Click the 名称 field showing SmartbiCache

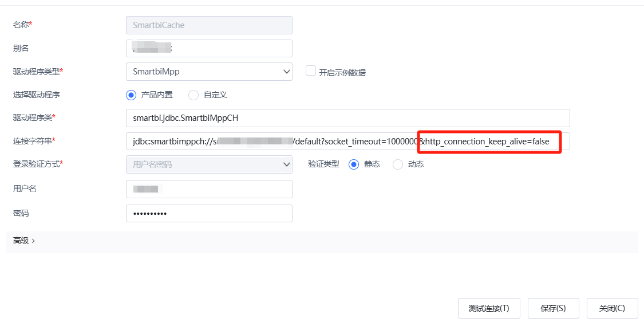[209, 25]
